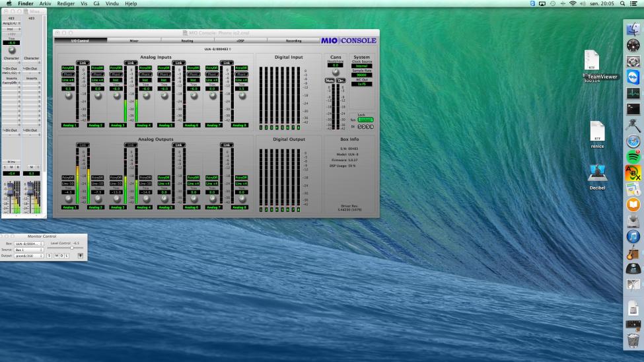The width and height of the screenshot is (644, 362).
Task: Open the Vindu menu
Action: point(112,3)
